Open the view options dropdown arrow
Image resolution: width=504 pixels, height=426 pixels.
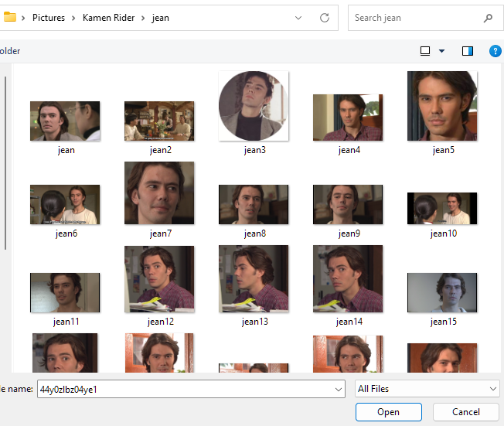coord(441,51)
